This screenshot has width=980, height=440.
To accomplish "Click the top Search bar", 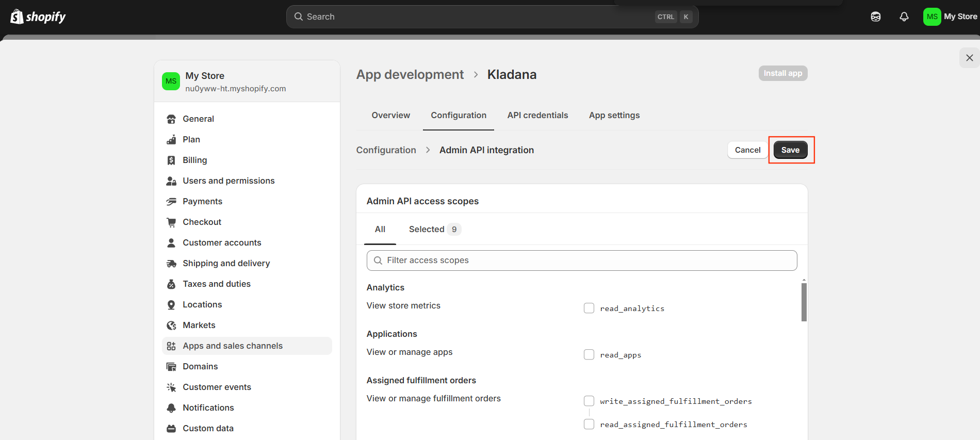I will click(x=493, y=17).
